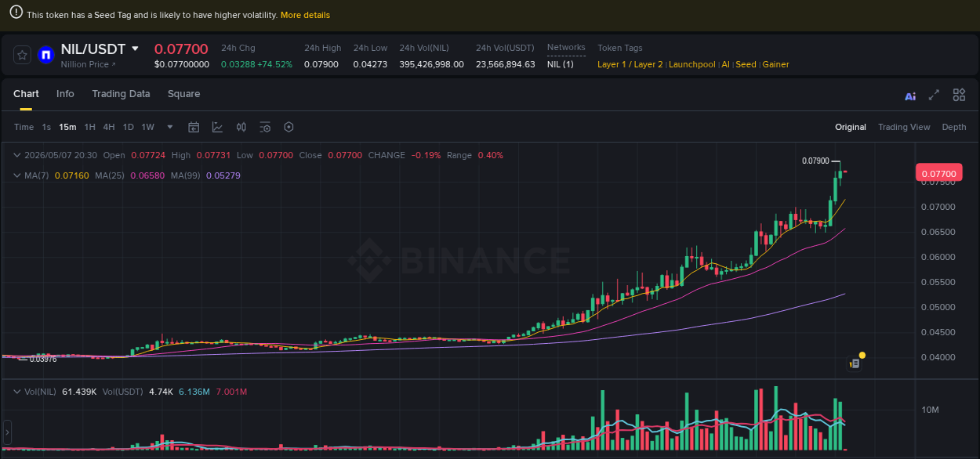The image size is (980, 459).
Task: Open the Square tab
Action: [x=183, y=94]
